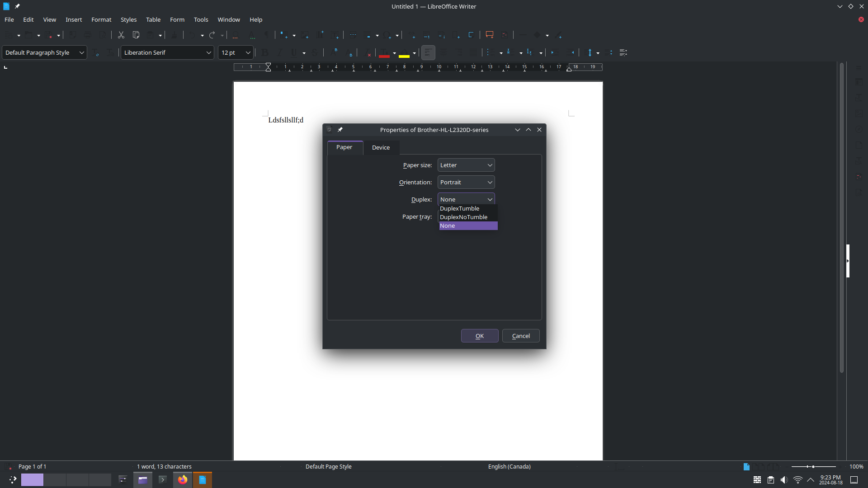Screen dimensions: 868x488
Task: Open the Tools menu
Action: coord(201,19)
